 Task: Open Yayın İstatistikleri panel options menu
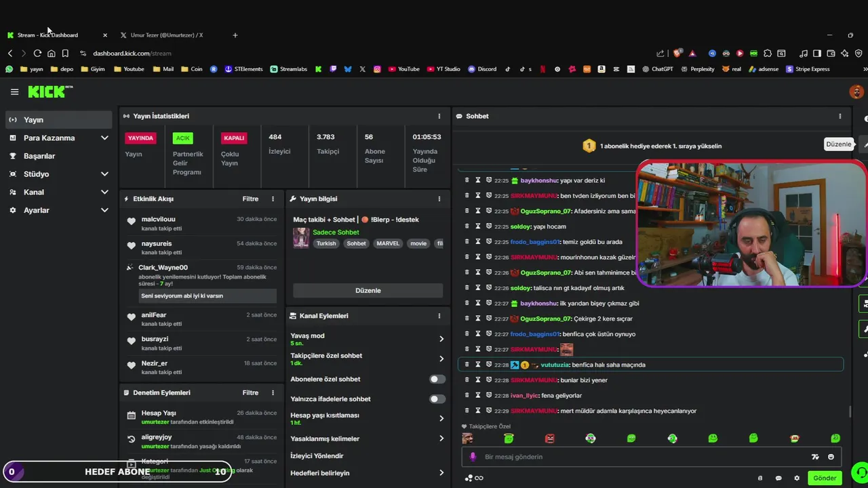click(439, 116)
